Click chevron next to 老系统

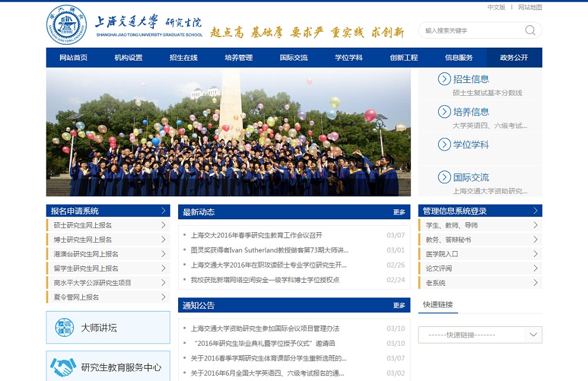(535, 282)
